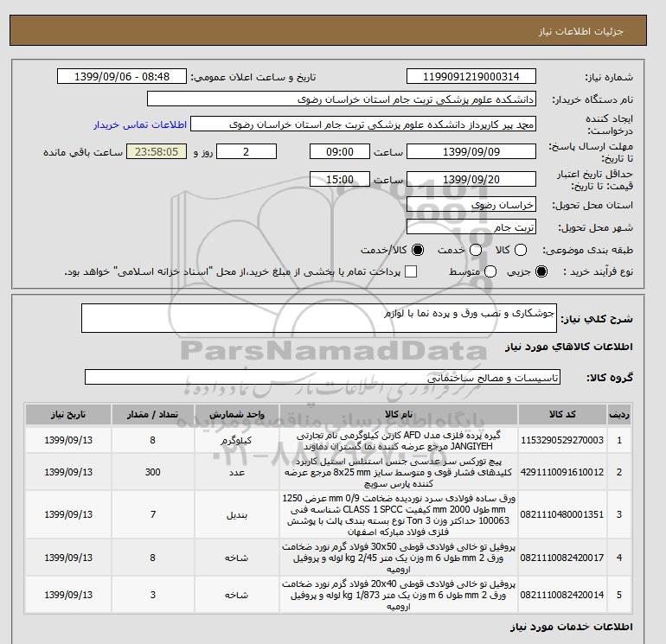
Task: Click the goods group field تاسیسات و مصالح ساختمانی
Action: pyautogui.click(x=323, y=377)
